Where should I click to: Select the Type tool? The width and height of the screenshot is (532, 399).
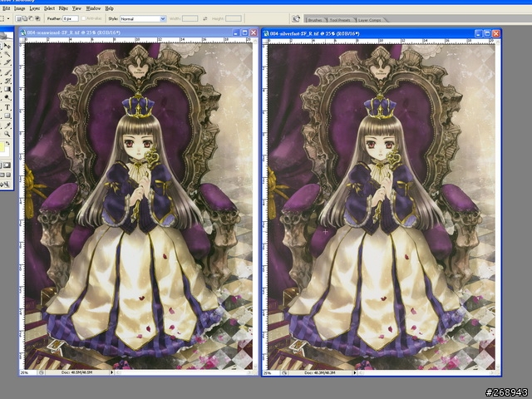(7, 107)
